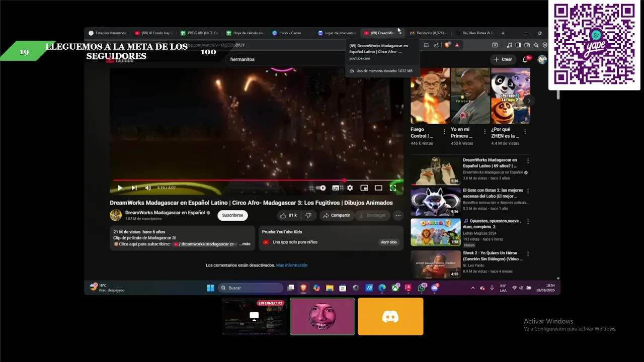Screen dimensions: 644x362
Task: Open options for Yo en mi Primera short
Action: [x=485, y=132]
